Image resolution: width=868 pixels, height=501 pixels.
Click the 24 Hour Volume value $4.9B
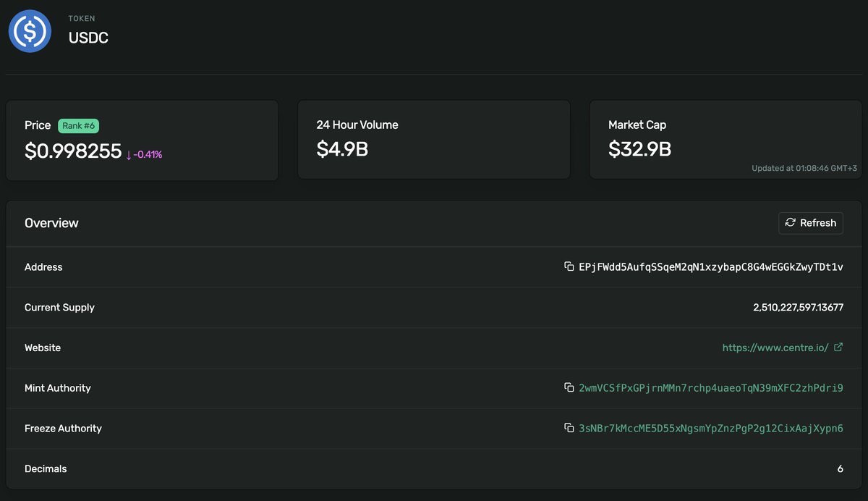coord(343,149)
